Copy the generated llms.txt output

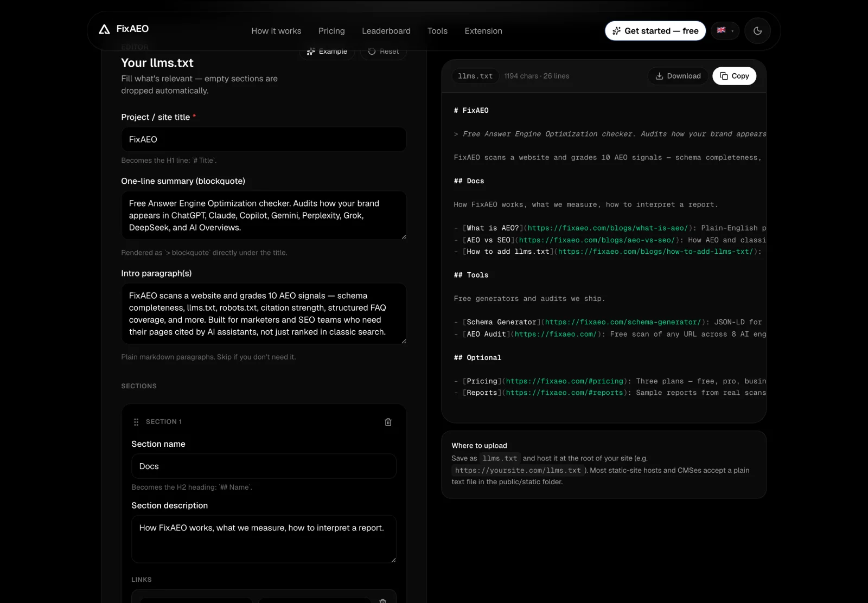tap(735, 76)
